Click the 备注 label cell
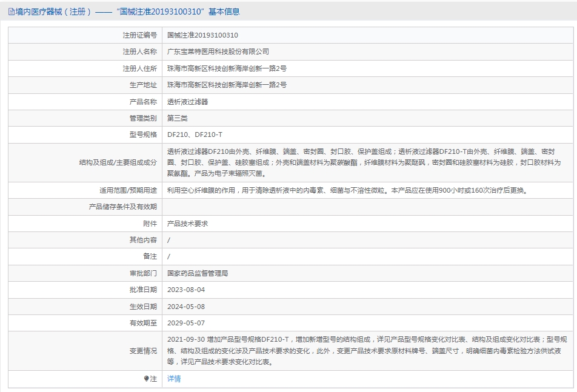 [85, 257]
